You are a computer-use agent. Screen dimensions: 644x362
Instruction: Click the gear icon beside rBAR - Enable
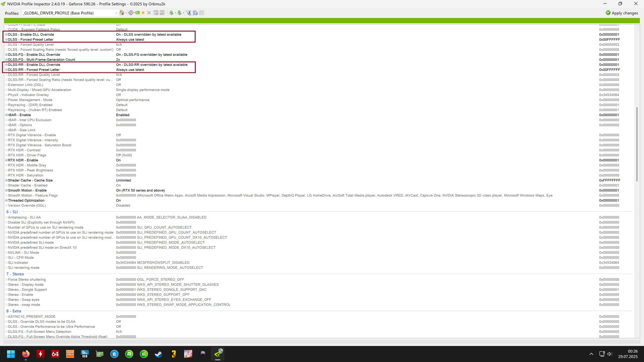7,115
